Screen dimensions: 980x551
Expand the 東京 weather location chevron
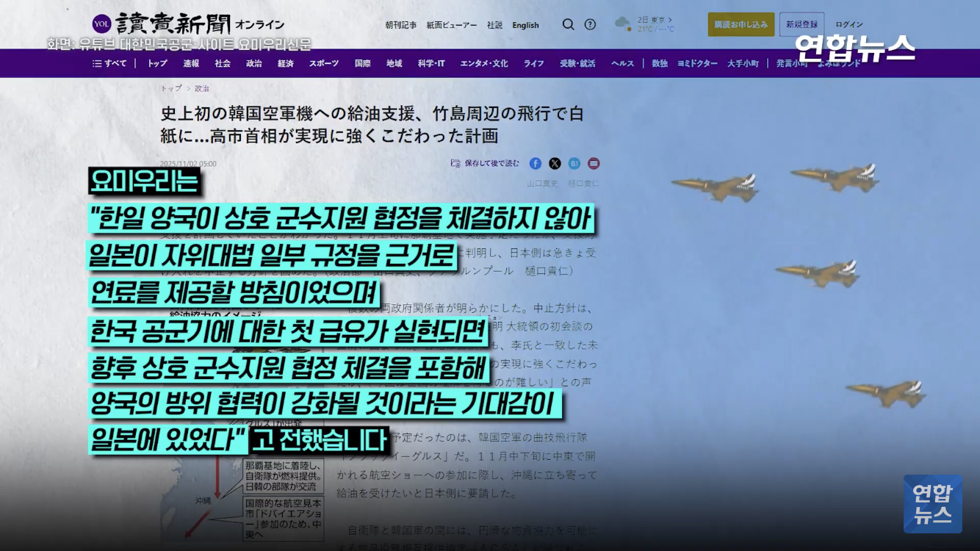tap(669, 20)
